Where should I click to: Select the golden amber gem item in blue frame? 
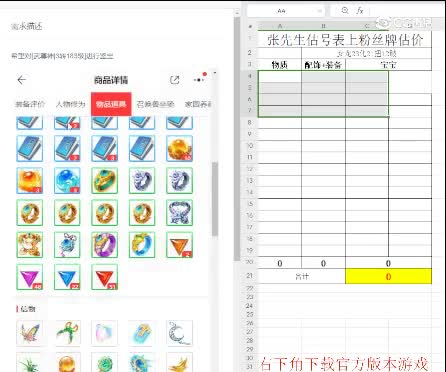179,148
